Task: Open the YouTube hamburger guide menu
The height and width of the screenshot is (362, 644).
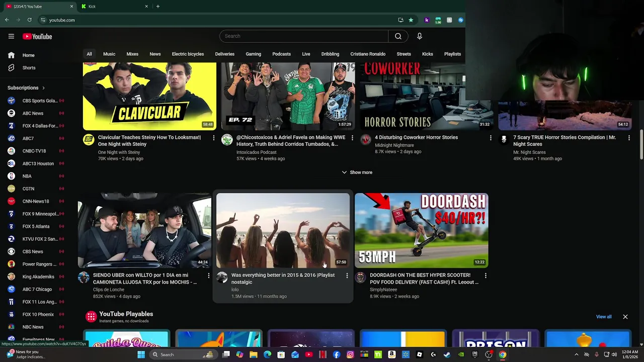Action: coord(11,36)
